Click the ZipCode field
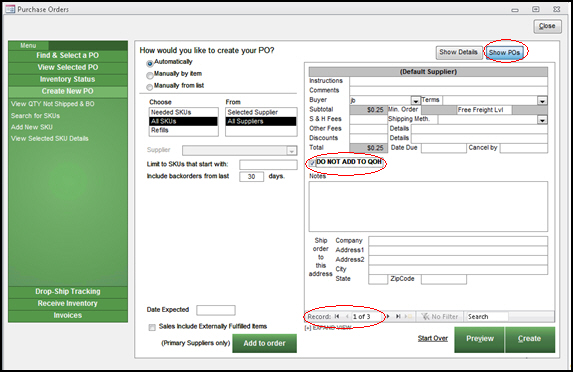 pyautogui.click(x=444, y=279)
